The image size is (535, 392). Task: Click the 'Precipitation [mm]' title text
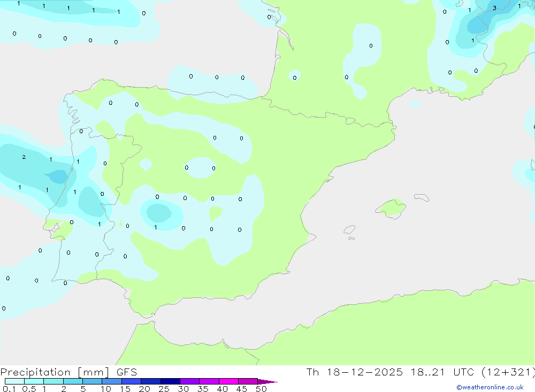(x=55, y=372)
